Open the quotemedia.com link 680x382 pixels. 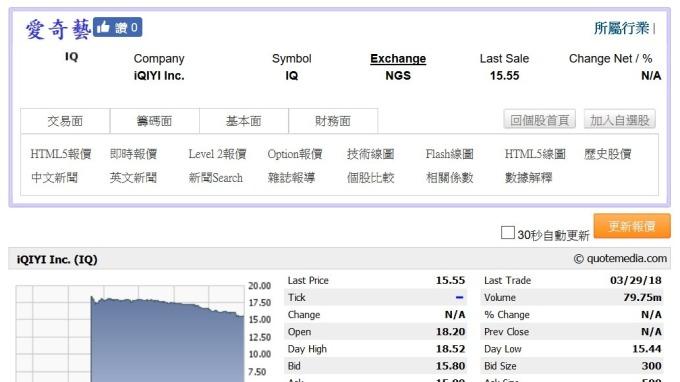click(x=620, y=258)
